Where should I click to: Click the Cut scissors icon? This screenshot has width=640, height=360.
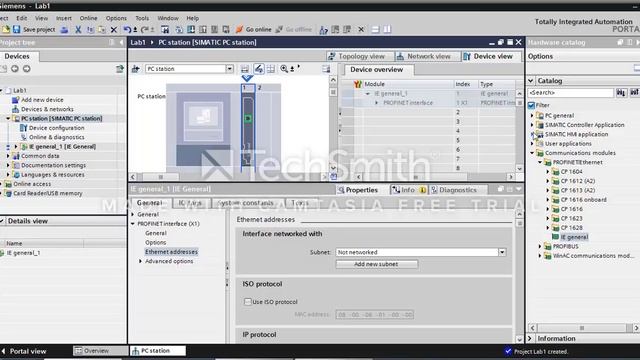[78, 29]
